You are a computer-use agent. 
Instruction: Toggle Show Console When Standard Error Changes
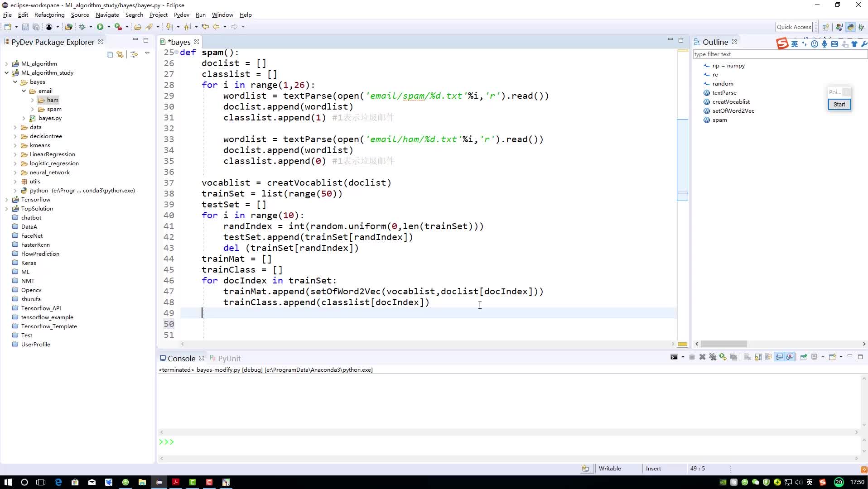(x=790, y=357)
